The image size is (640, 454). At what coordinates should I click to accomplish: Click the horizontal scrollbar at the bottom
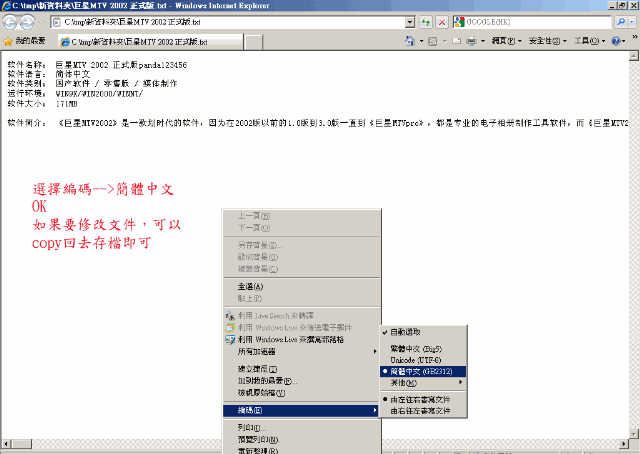pos(320,442)
